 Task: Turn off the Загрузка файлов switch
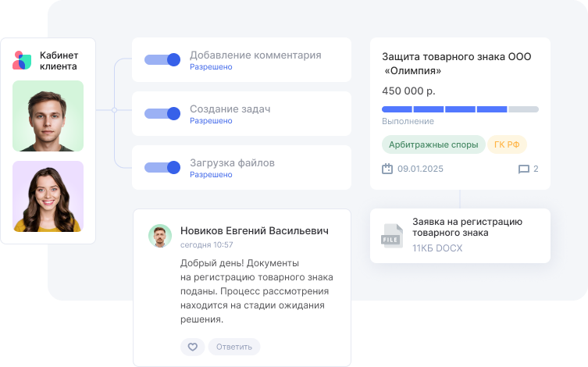click(162, 167)
